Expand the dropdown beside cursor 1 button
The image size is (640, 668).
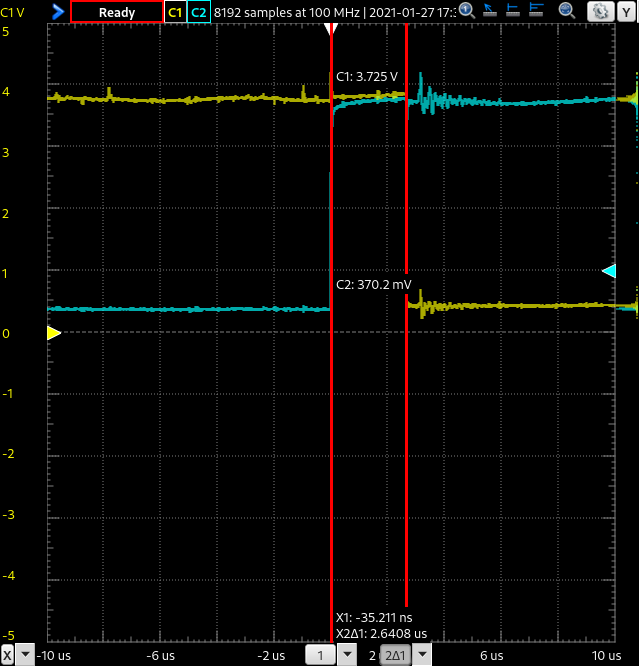(x=347, y=656)
